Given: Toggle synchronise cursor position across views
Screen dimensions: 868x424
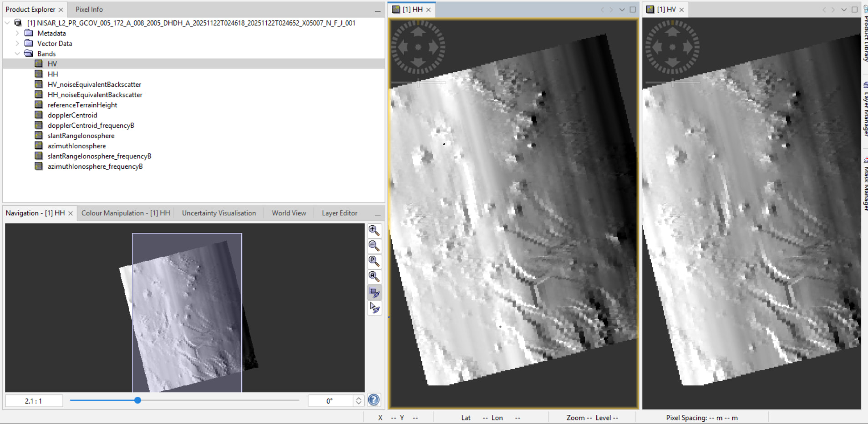Looking at the screenshot, I should click(374, 308).
